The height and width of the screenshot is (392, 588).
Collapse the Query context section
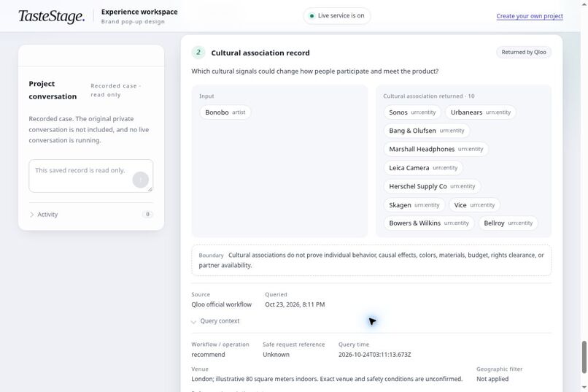click(x=215, y=321)
